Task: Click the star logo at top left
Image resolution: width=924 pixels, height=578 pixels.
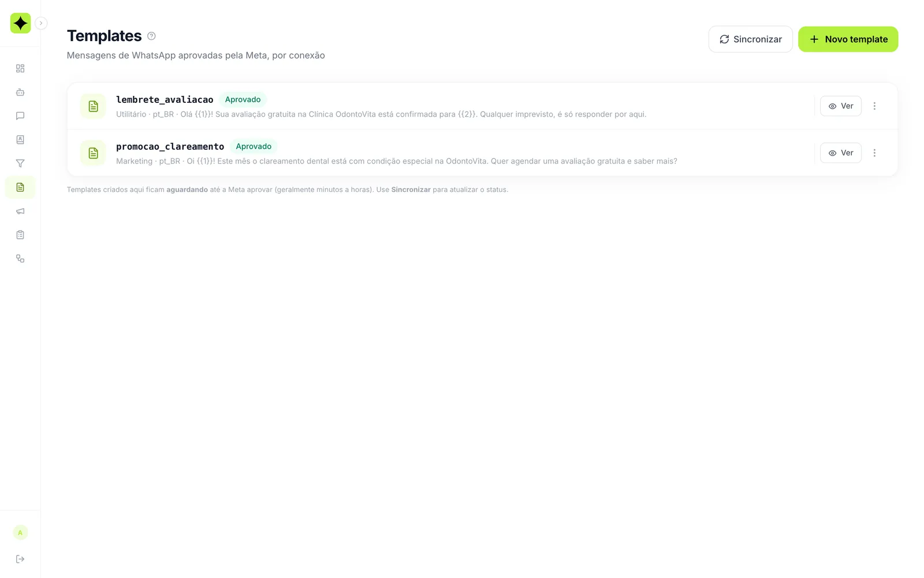Action: tap(20, 23)
